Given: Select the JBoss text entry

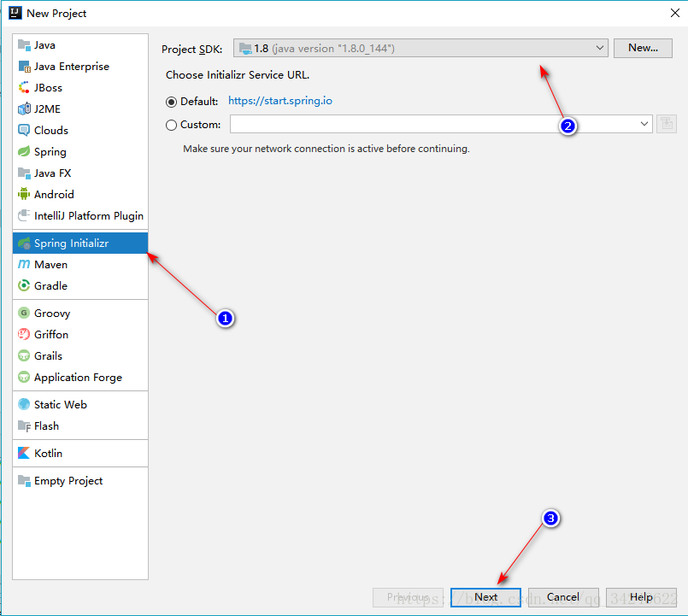Looking at the screenshot, I should tap(48, 88).
